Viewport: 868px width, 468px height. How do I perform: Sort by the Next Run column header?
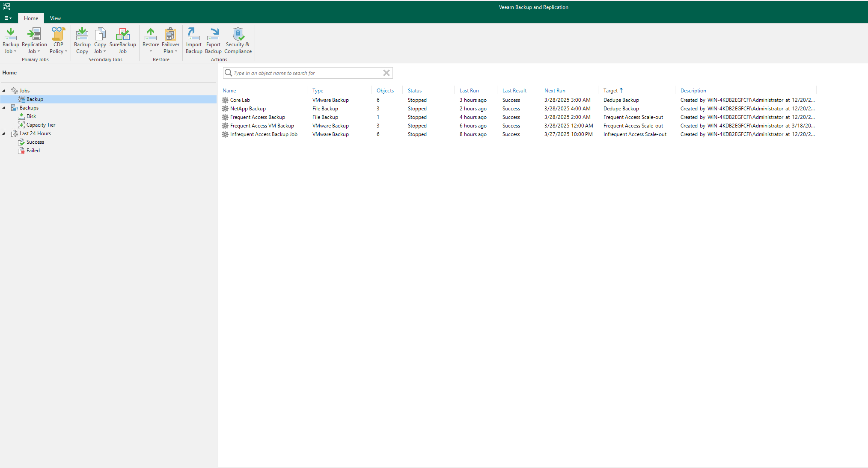tap(555, 91)
